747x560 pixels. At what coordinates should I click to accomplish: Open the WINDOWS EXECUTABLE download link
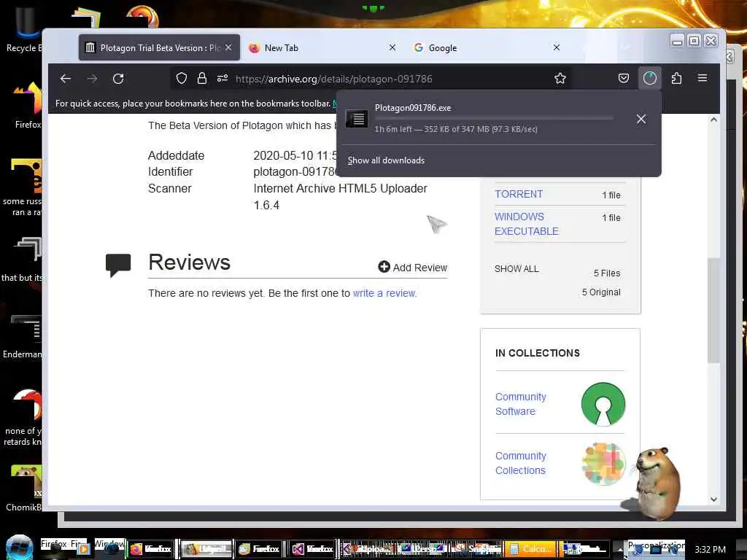point(526,224)
